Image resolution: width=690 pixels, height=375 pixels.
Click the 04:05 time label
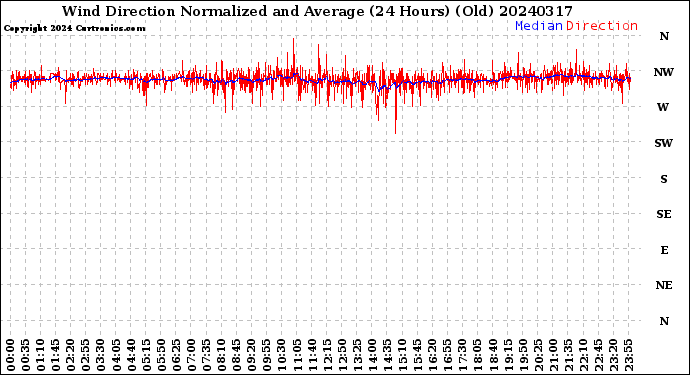pos(116,355)
